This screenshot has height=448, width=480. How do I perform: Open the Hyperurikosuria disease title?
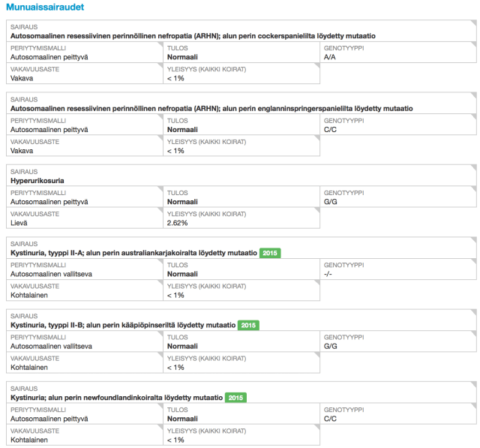coord(37,181)
